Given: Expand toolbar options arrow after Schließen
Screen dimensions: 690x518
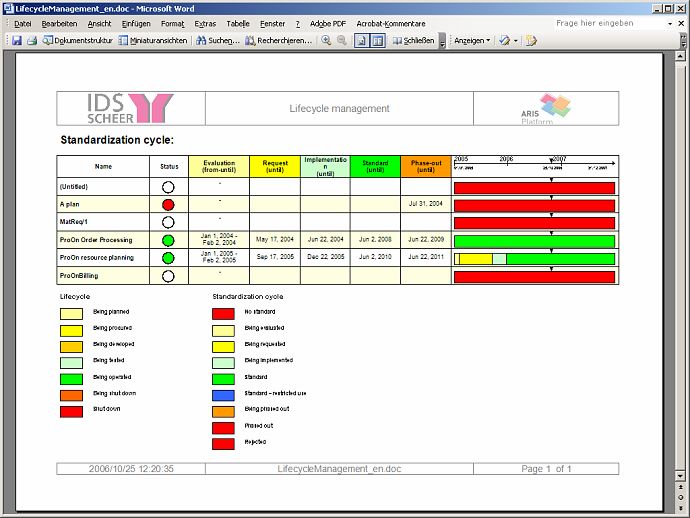Looking at the screenshot, I should 443,42.
